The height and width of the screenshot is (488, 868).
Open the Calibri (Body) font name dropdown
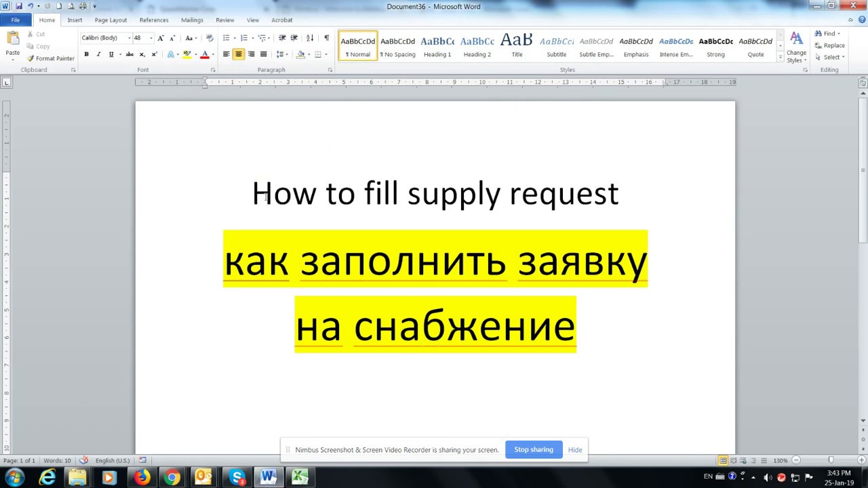(129, 38)
